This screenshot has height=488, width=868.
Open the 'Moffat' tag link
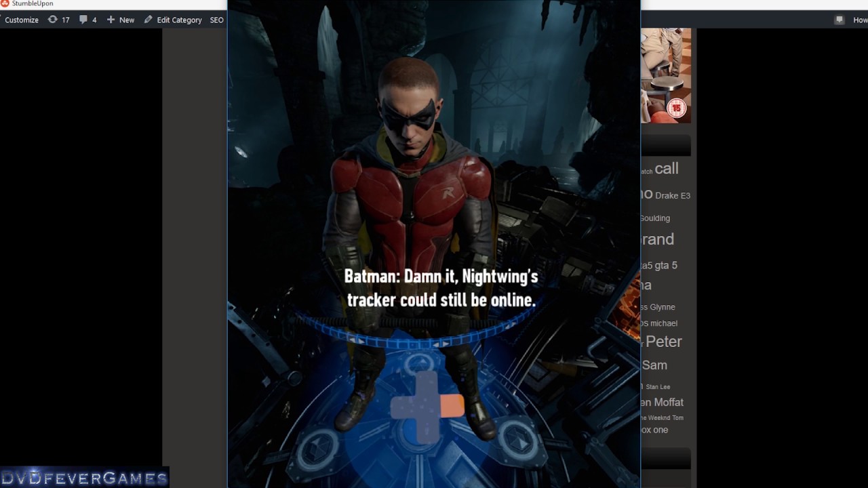669,402
